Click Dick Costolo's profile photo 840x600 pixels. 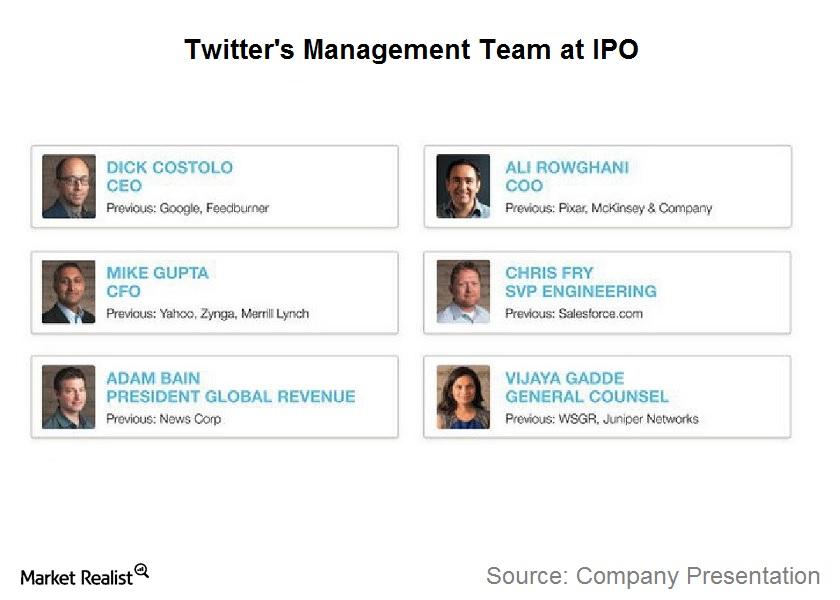(x=69, y=186)
